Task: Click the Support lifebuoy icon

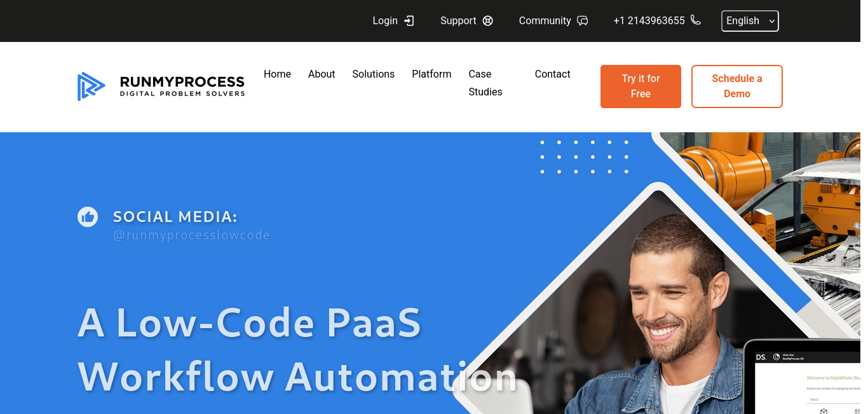Action: tap(488, 21)
